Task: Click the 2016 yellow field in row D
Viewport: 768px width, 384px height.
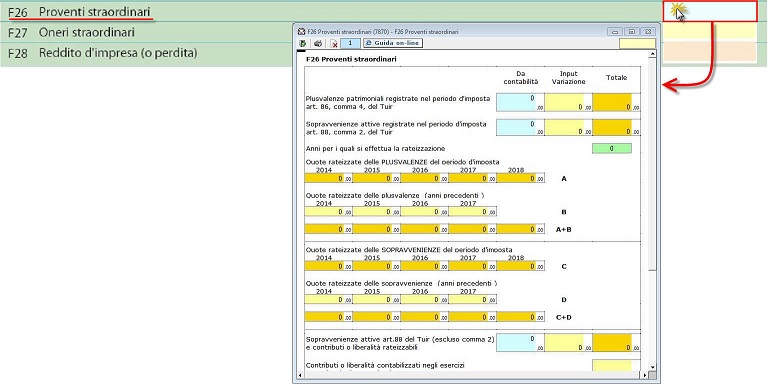Action: [x=424, y=300]
